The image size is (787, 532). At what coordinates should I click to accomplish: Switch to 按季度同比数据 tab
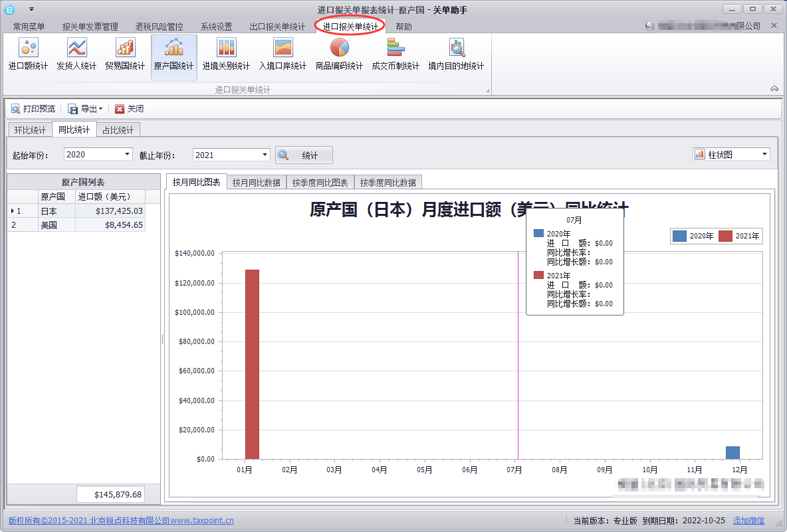tap(388, 183)
